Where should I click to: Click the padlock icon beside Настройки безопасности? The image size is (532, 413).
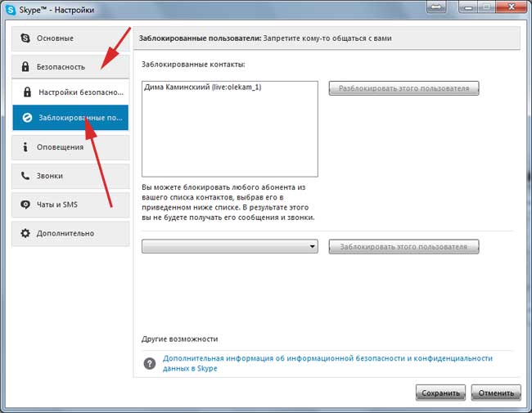pos(27,92)
